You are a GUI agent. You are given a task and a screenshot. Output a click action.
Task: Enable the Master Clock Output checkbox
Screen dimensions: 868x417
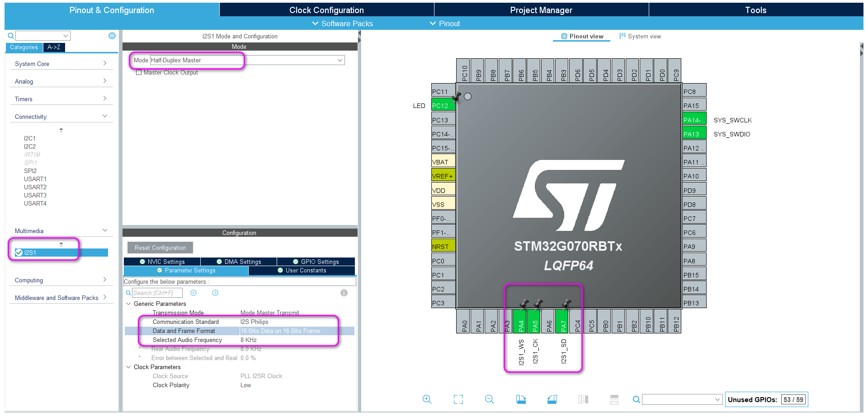(x=139, y=72)
